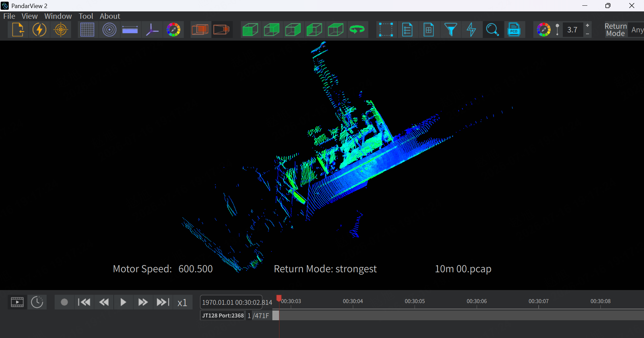Click the ruler measurement tool icon

[130, 30]
